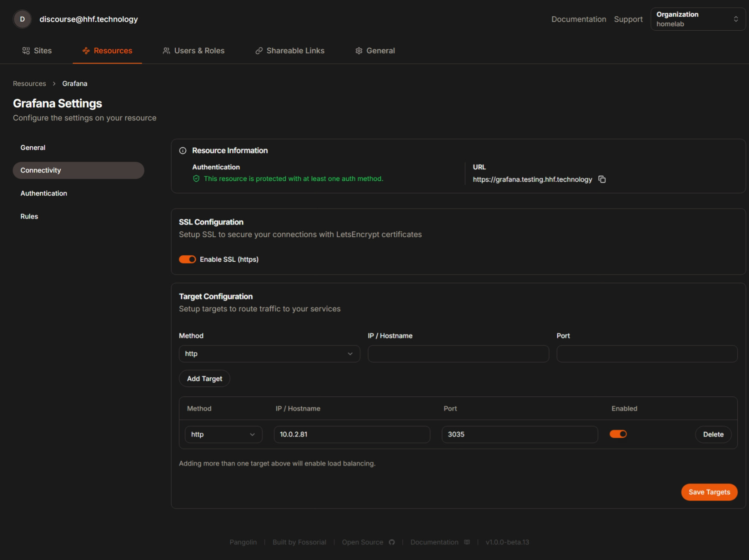Click the Shareable Links chain icon

tap(259, 51)
